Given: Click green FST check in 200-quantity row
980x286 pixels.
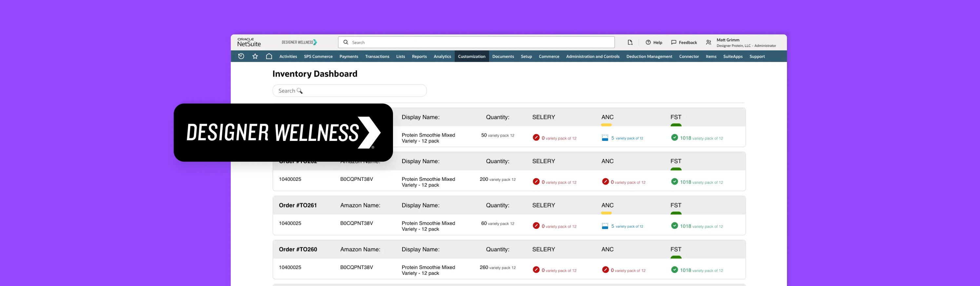Looking at the screenshot, I should tap(675, 181).
